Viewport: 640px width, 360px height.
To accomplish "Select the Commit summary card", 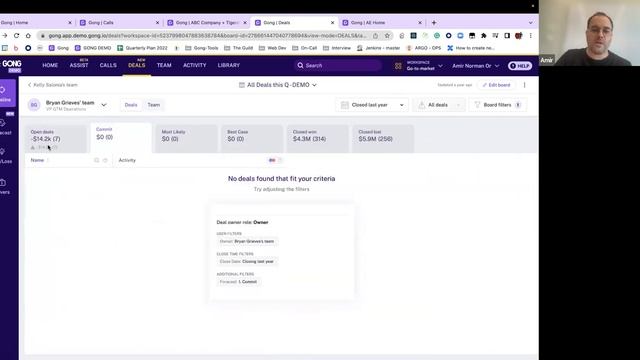I will coord(121,138).
